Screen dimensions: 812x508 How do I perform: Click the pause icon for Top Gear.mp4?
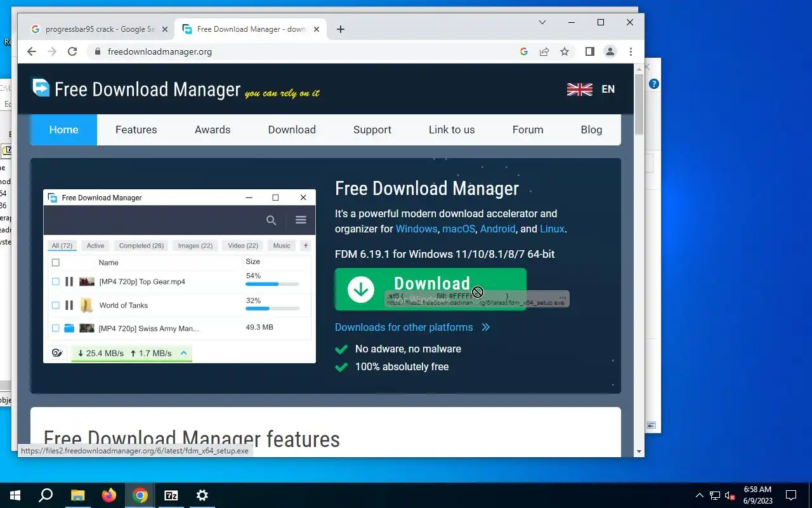[x=69, y=281]
